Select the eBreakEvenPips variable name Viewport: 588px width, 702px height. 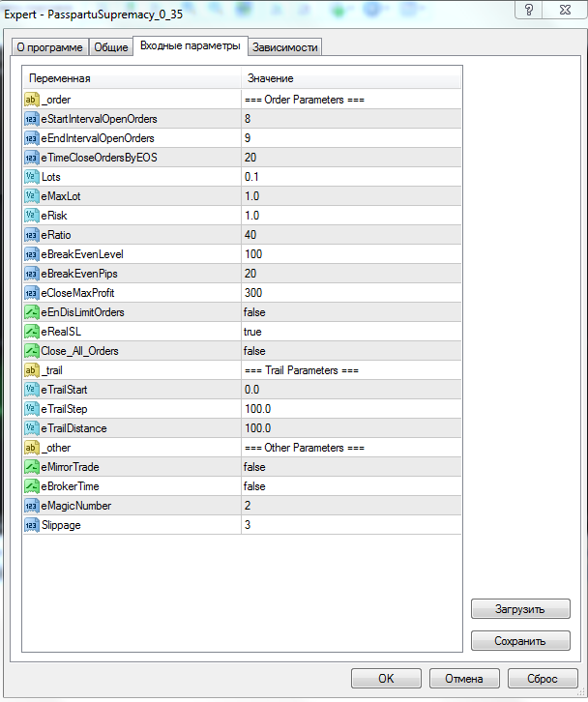tap(79, 274)
